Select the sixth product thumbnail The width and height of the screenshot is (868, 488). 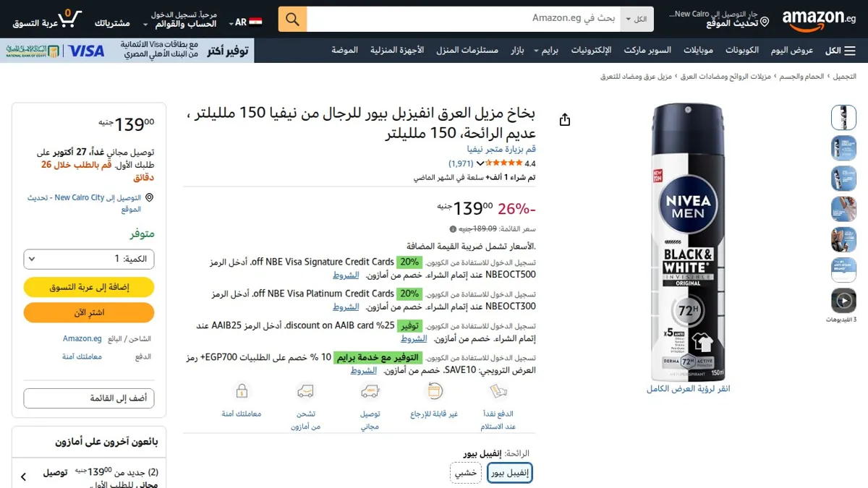843,269
